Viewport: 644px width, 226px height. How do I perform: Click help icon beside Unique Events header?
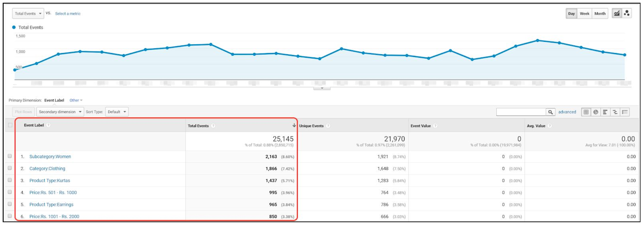click(328, 126)
